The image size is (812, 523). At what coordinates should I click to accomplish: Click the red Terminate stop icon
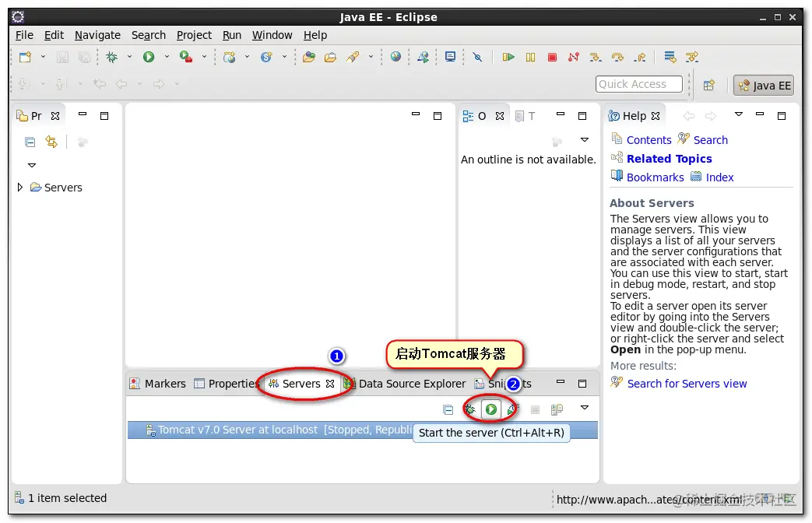point(552,57)
